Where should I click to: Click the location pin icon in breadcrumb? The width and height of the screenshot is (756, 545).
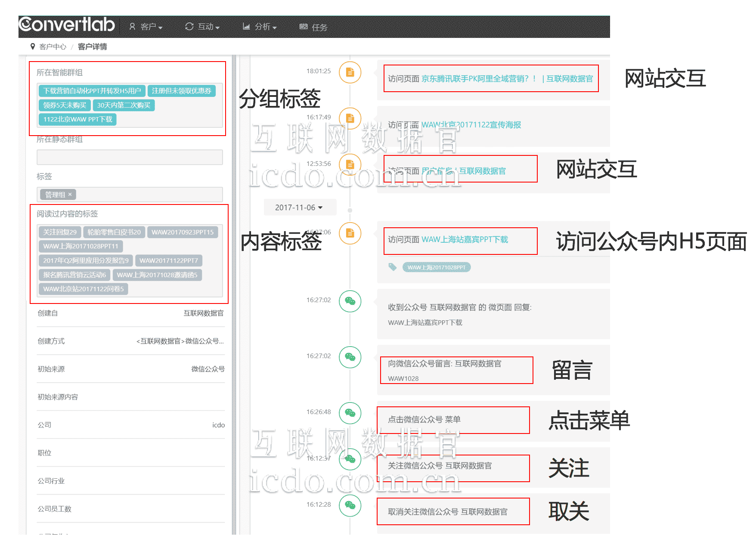[x=33, y=46]
